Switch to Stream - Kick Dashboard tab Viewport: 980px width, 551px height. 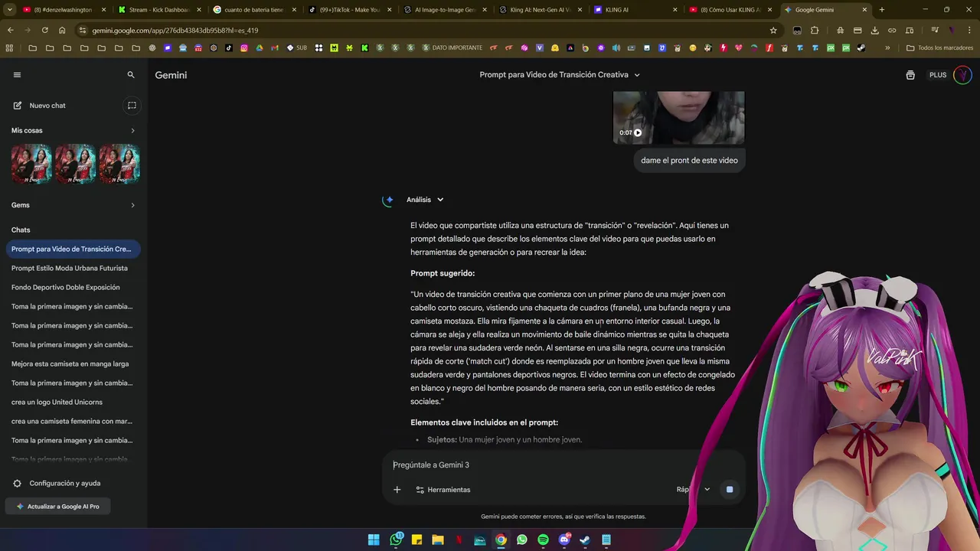click(158, 10)
